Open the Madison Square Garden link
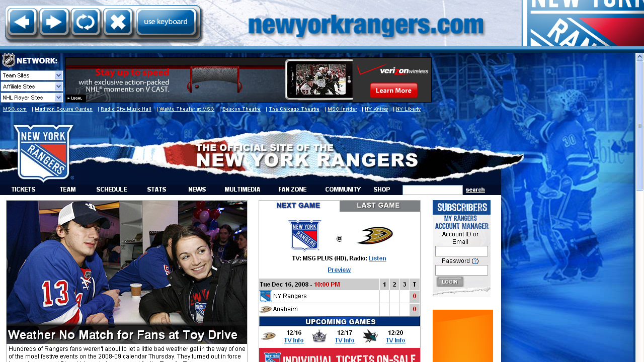This screenshot has height=362, width=644. [x=63, y=109]
